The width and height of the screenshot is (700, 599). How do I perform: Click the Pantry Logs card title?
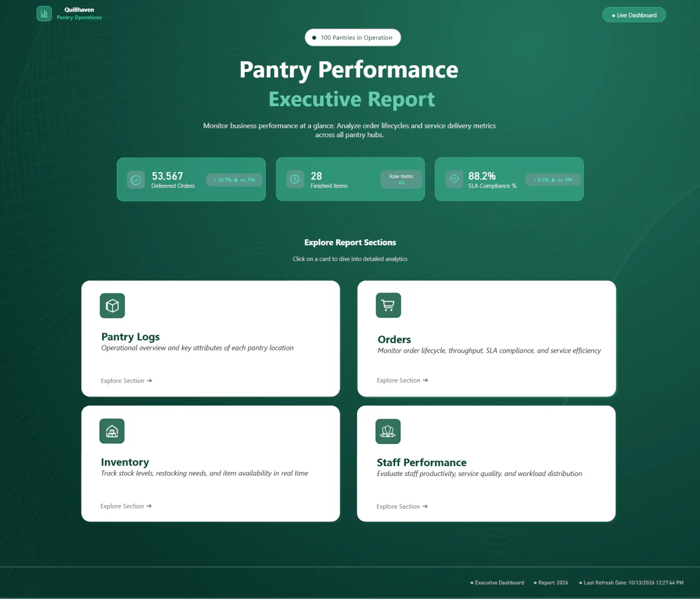pos(131,337)
